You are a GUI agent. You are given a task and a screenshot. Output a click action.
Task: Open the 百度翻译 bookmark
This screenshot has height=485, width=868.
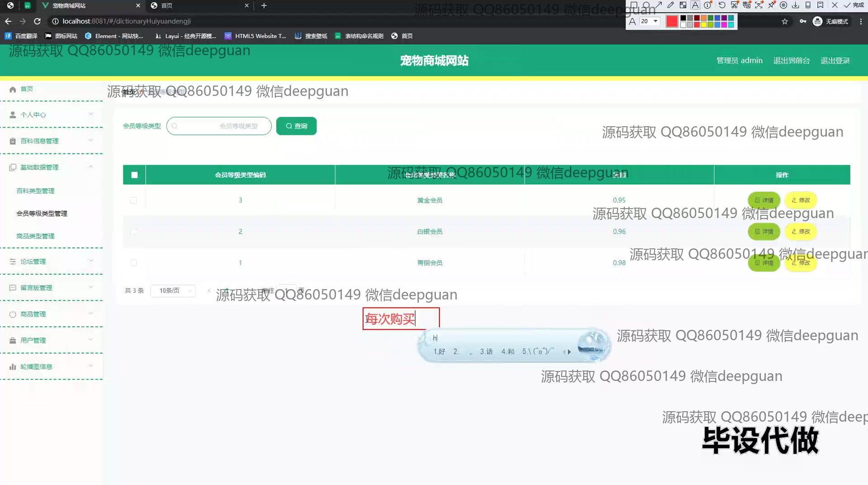(x=21, y=36)
